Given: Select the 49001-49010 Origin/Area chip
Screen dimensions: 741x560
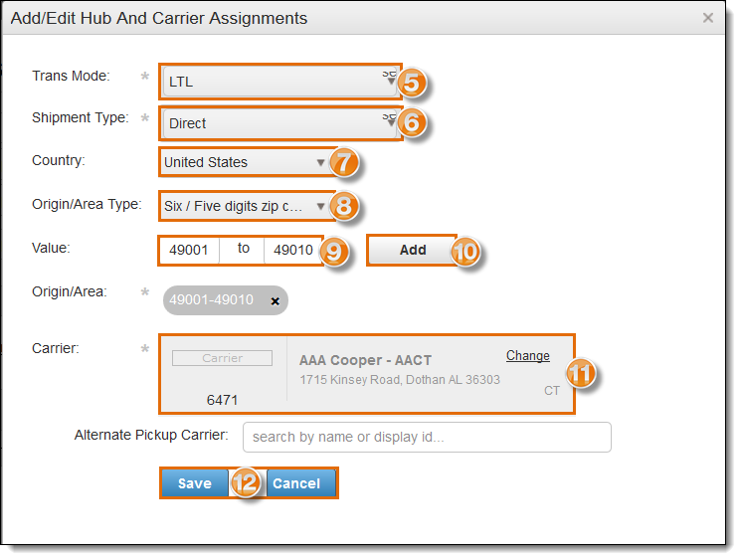Looking at the screenshot, I should point(212,299).
